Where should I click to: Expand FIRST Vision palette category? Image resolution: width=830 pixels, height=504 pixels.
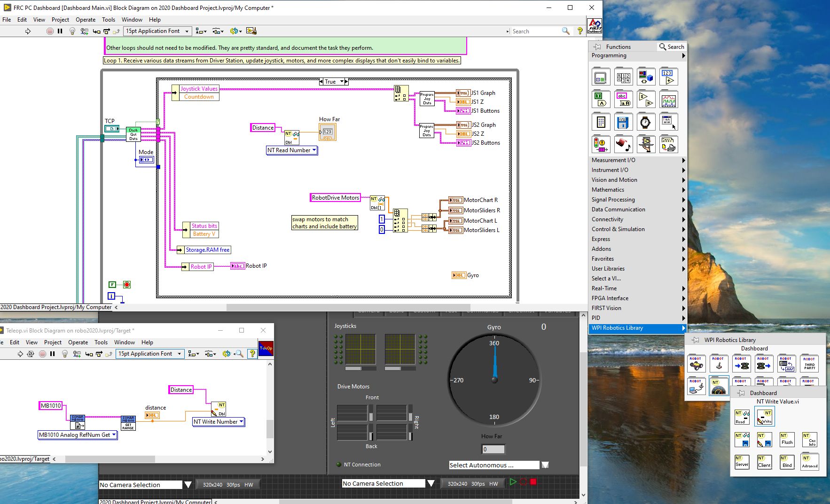point(638,308)
